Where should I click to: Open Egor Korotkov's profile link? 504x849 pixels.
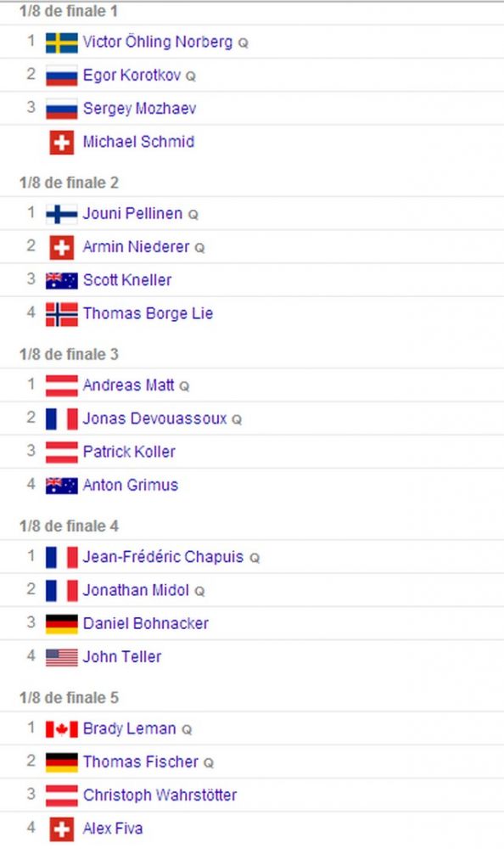point(132,76)
